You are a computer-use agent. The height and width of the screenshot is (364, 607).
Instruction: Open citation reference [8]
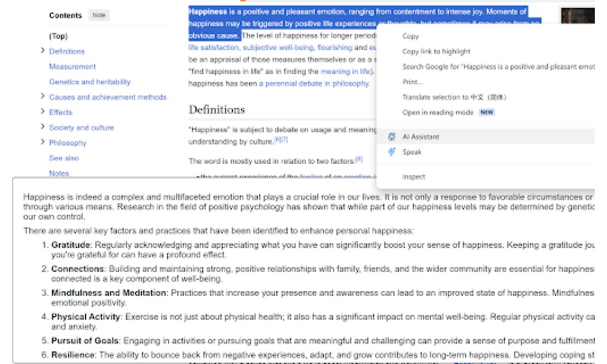[x=359, y=158]
